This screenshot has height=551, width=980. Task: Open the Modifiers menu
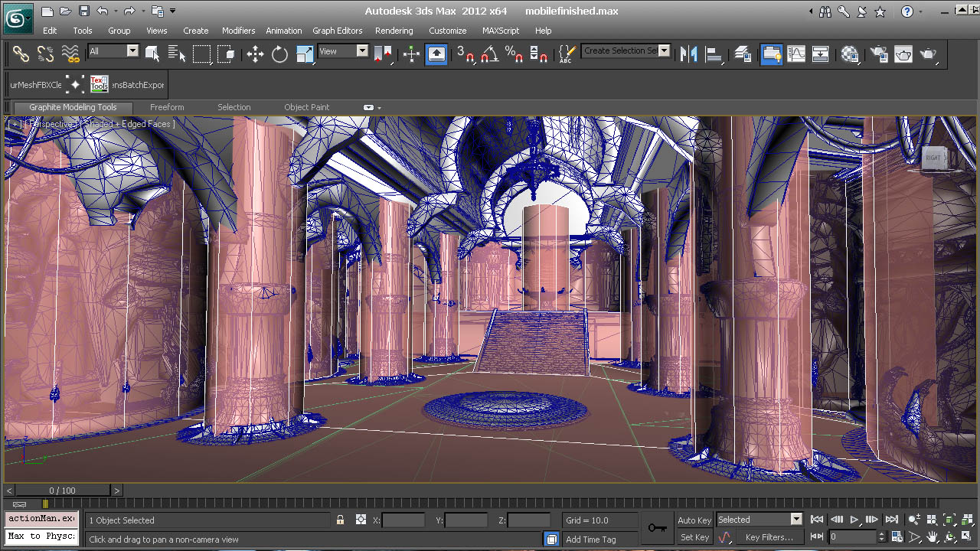pyautogui.click(x=238, y=31)
